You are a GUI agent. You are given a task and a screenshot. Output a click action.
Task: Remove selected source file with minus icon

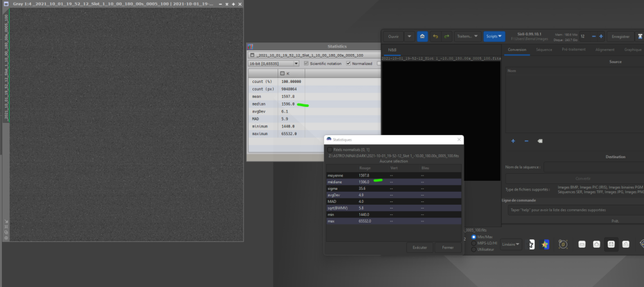coord(526,140)
